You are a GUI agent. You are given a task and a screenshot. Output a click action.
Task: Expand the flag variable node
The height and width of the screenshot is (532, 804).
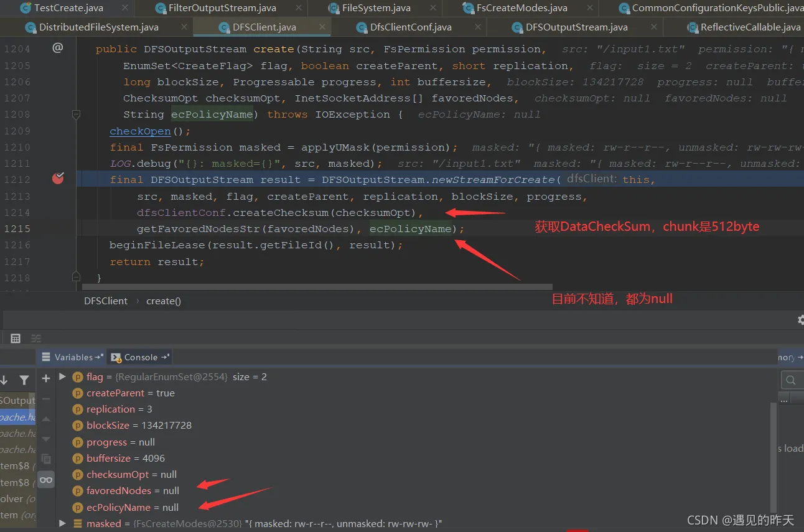62,376
